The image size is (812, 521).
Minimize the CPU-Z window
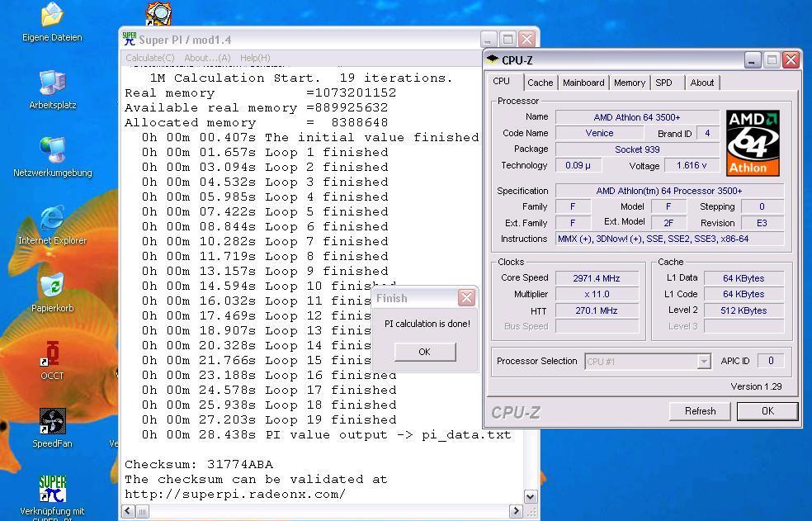pyautogui.click(x=753, y=60)
